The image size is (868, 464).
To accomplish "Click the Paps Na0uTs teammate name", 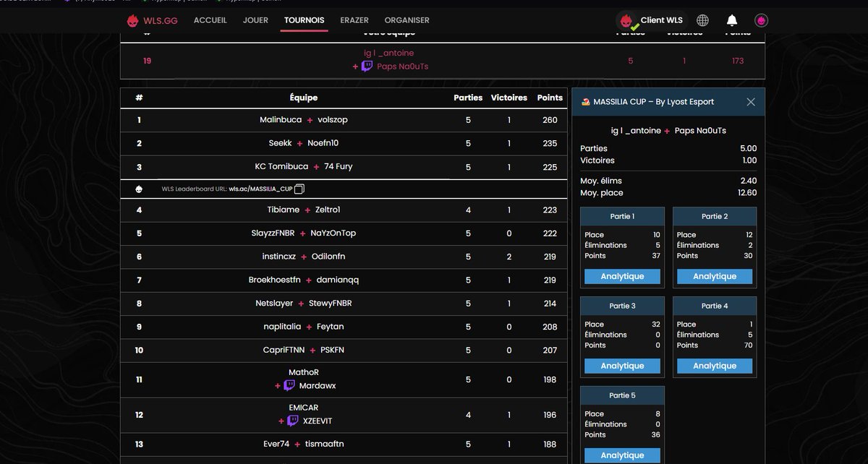I will pyautogui.click(x=403, y=66).
